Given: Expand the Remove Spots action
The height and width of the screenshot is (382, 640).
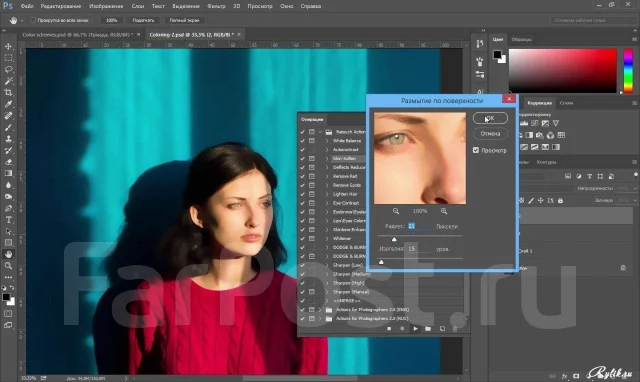Looking at the screenshot, I should click(327, 185).
